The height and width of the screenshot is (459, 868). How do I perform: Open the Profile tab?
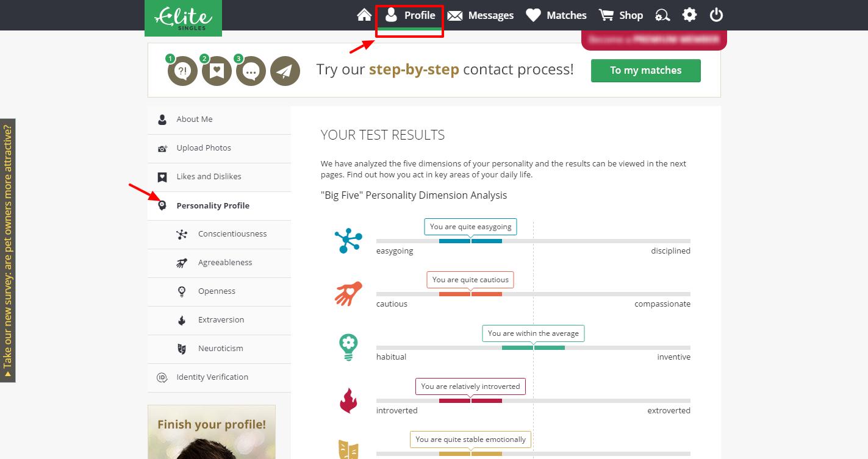(x=409, y=15)
